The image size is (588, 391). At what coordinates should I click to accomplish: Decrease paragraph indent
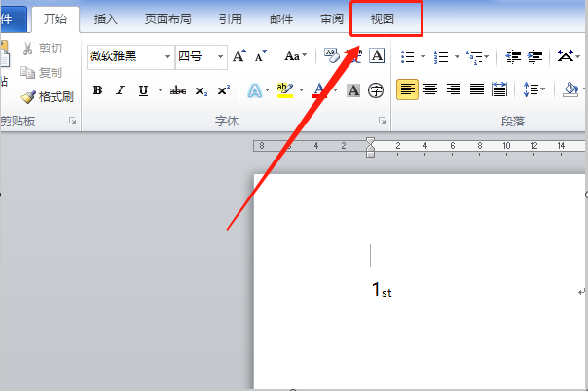click(513, 56)
